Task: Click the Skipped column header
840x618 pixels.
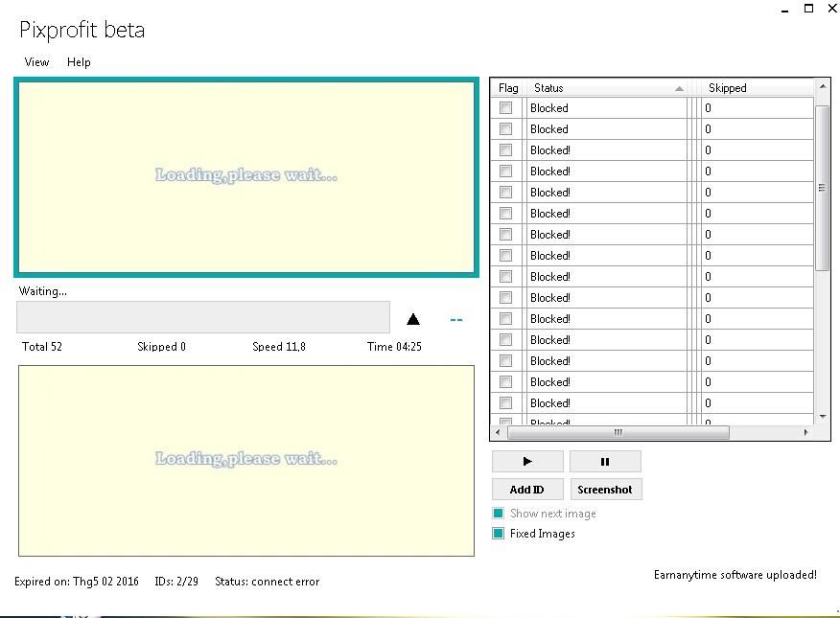Action: 757,88
